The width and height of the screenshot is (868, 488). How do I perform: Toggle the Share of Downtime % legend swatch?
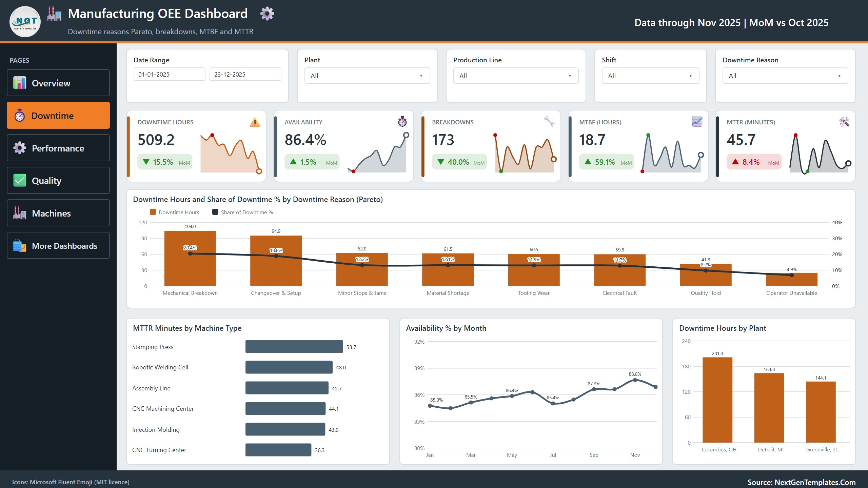point(215,212)
